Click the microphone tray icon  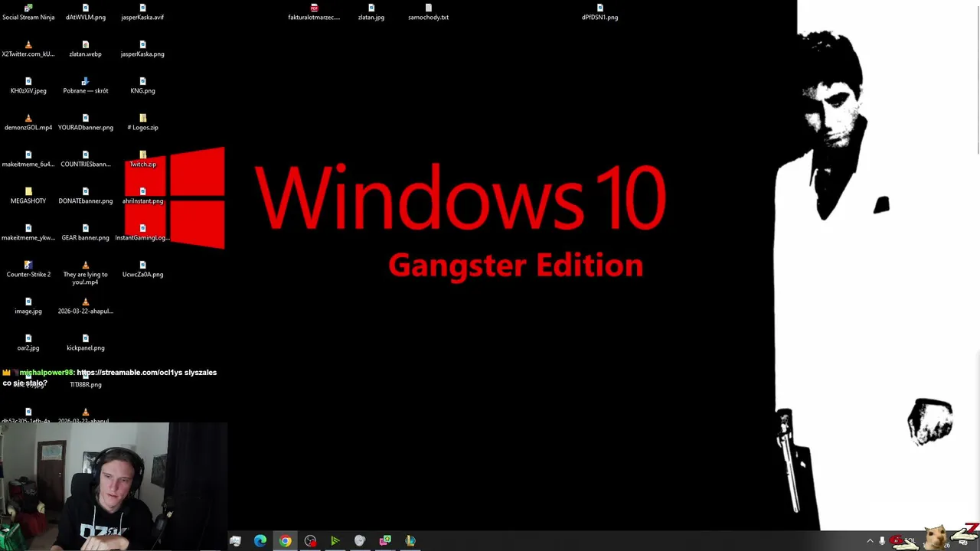tap(882, 541)
